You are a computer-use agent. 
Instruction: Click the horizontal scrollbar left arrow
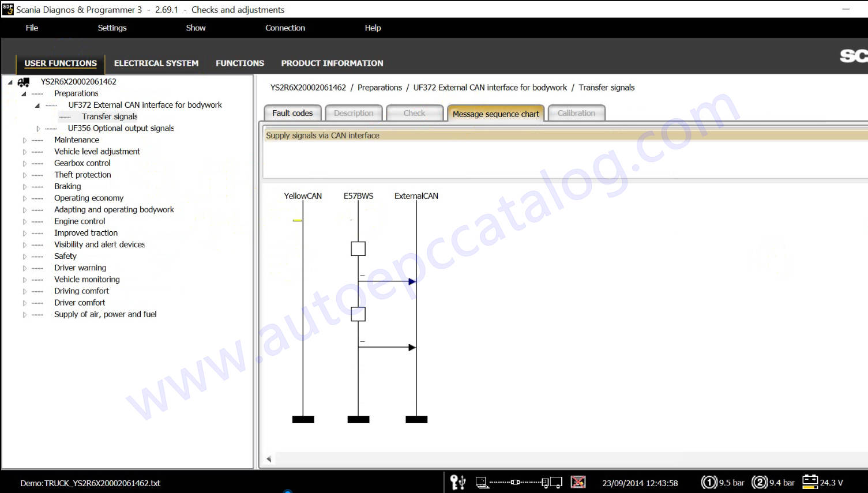[269, 459]
